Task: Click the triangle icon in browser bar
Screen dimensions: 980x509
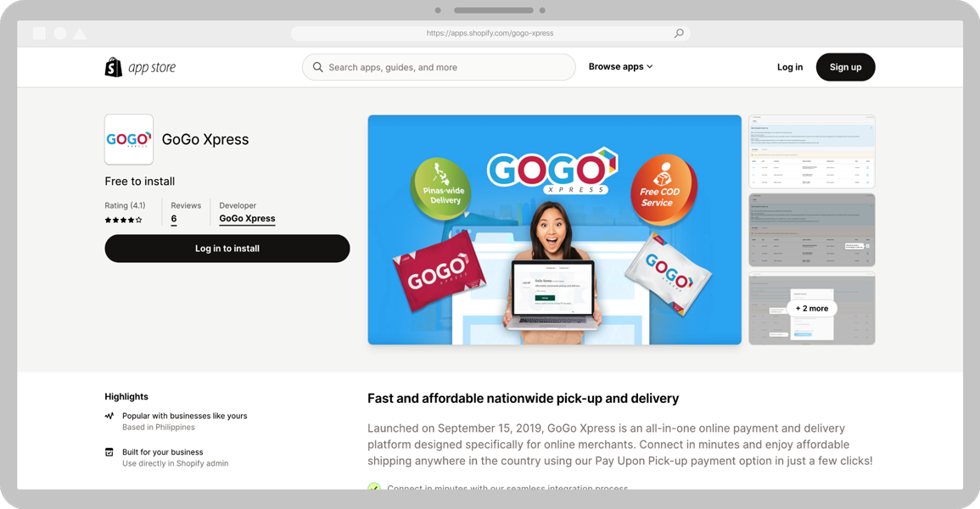Action: click(80, 34)
